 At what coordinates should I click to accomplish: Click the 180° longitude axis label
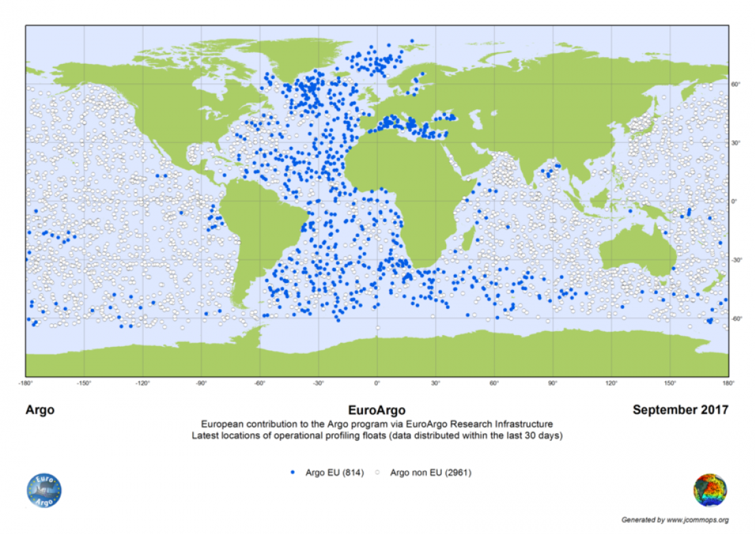coord(729,383)
